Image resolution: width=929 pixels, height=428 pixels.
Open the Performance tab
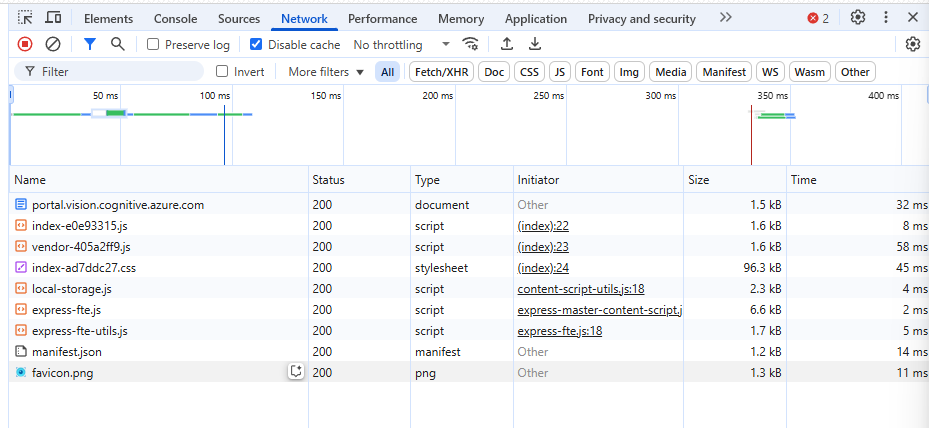383,19
